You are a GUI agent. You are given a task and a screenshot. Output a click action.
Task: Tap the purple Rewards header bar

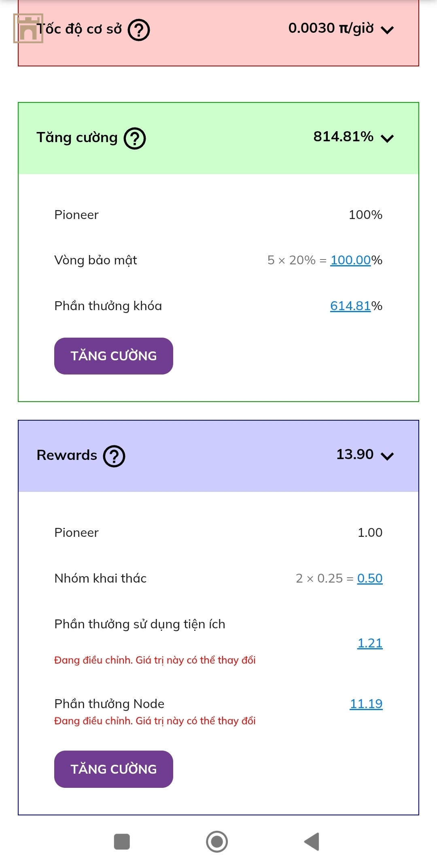218,456
